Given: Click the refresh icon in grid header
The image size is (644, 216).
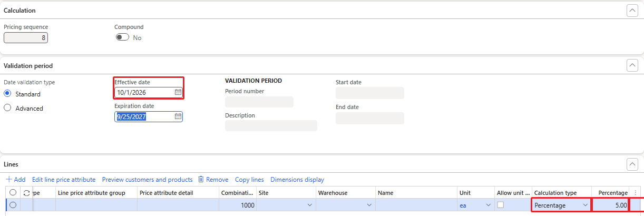Looking at the screenshot, I should pyautogui.click(x=26, y=193).
